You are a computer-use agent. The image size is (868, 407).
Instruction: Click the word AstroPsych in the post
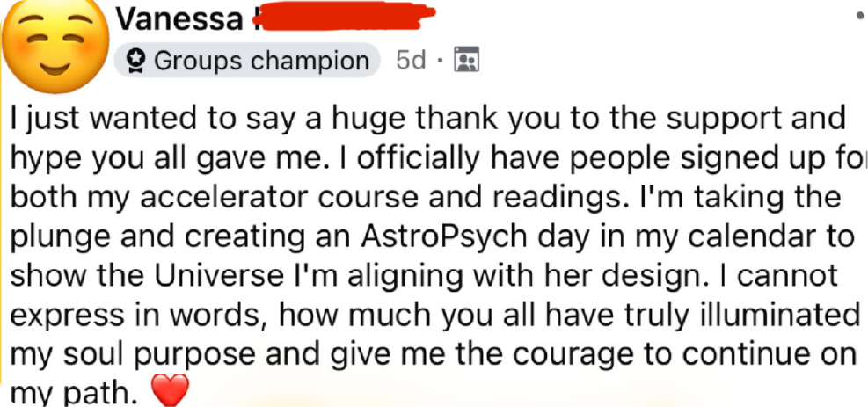point(456,236)
